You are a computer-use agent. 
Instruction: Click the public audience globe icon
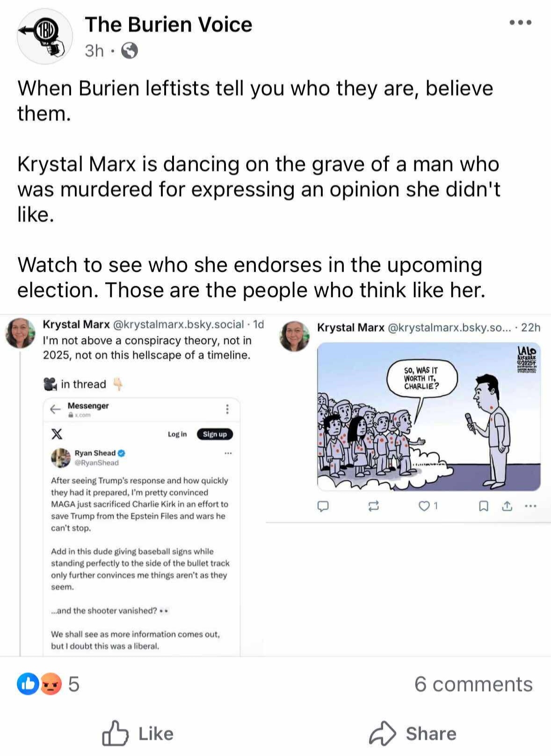point(130,51)
